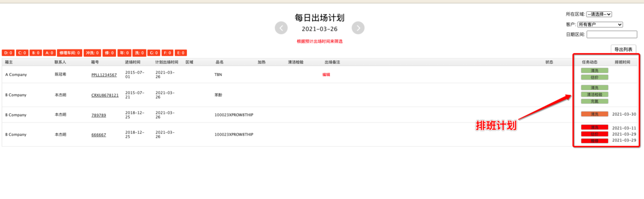The width and height of the screenshot is (644, 199).
Task: Click green 估价 tag in PPLL1234567 row
Action: [x=594, y=77]
